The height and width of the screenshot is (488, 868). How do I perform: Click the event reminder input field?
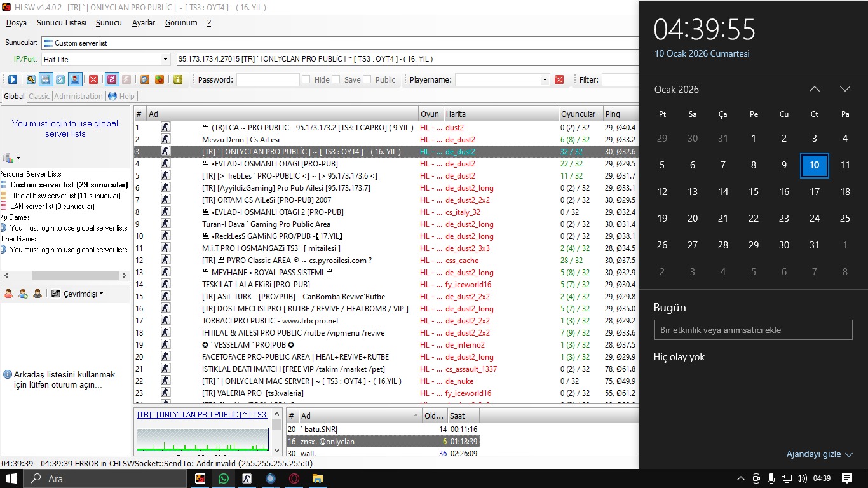pos(753,330)
